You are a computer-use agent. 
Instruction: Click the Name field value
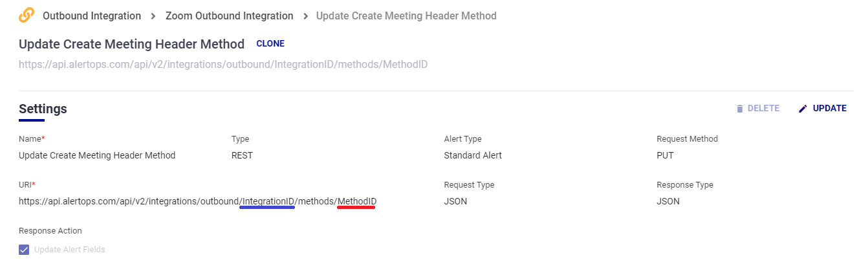point(97,155)
